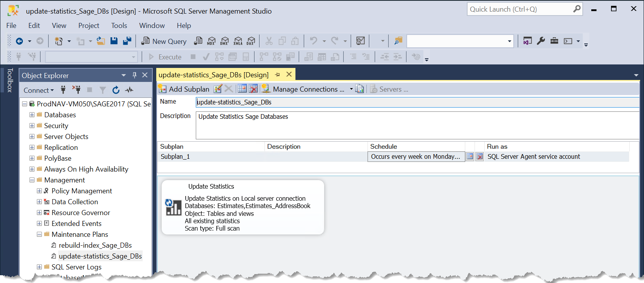Open a new XMLA query icon
Screen dimensions: 644x283
(238, 41)
